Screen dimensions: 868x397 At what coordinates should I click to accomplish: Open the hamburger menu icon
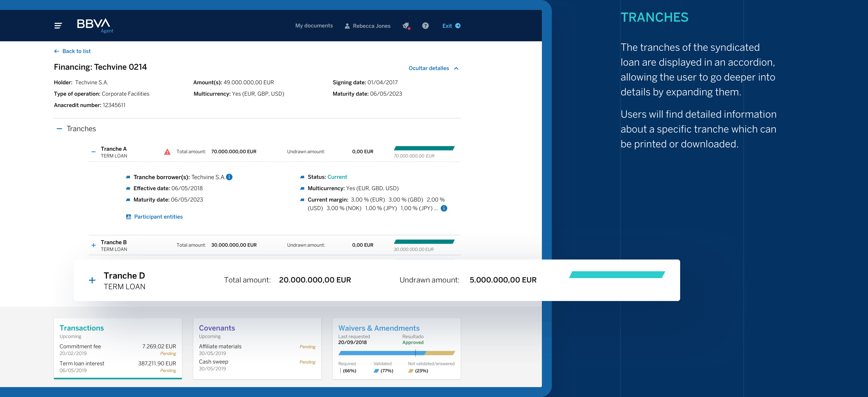click(58, 26)
